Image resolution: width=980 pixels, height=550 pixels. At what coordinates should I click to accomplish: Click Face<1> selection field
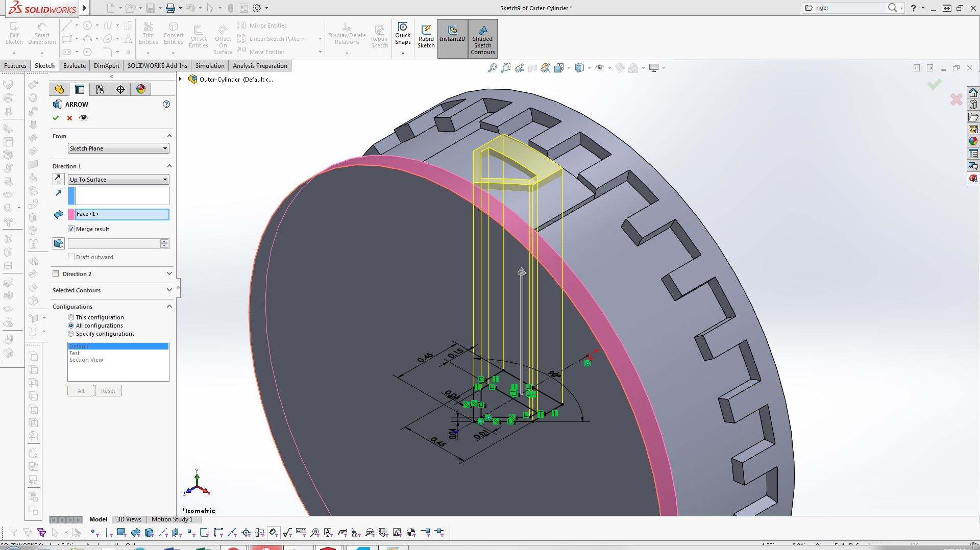coord(122,214)
